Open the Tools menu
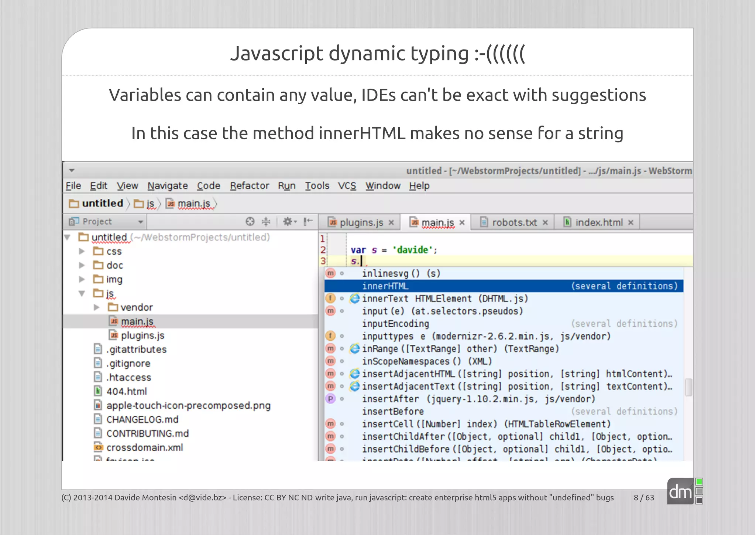 click(x=317, y=186)
